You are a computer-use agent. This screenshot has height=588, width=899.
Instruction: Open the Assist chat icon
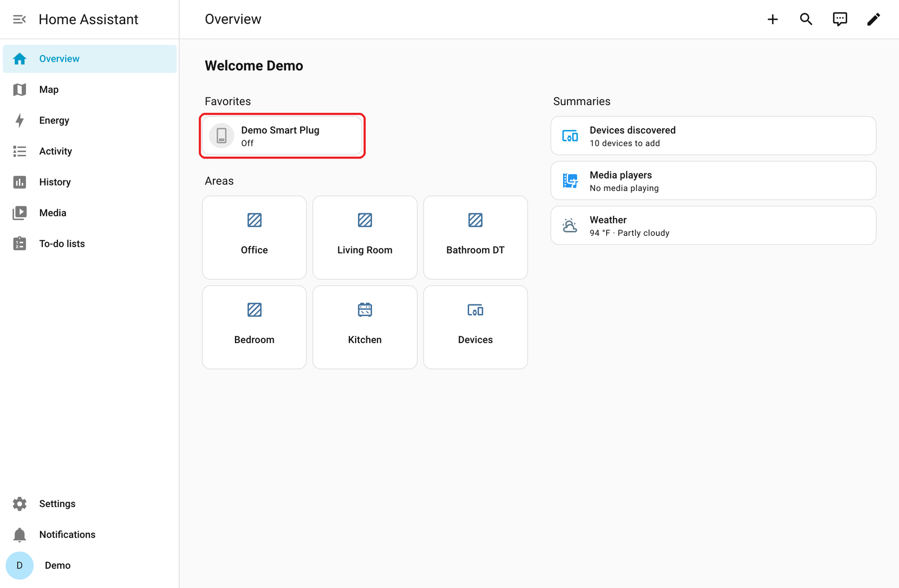pyautogui.click(x=840, y=20)
